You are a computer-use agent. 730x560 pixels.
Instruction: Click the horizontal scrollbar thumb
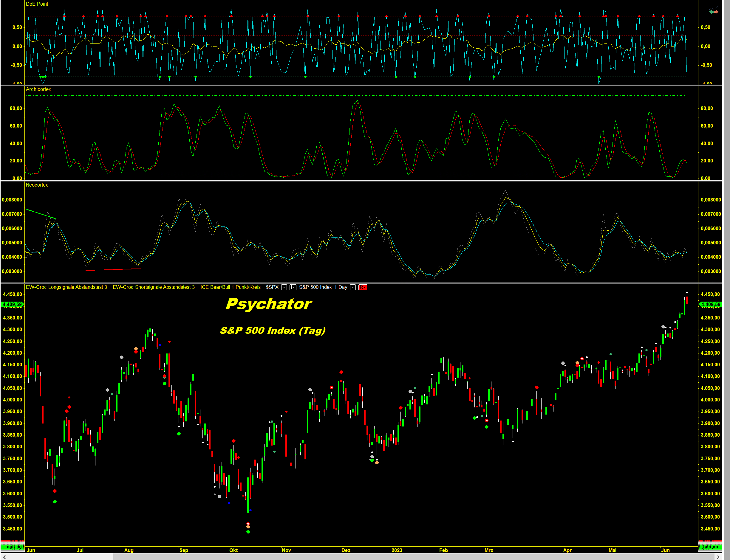coord(414,557)
